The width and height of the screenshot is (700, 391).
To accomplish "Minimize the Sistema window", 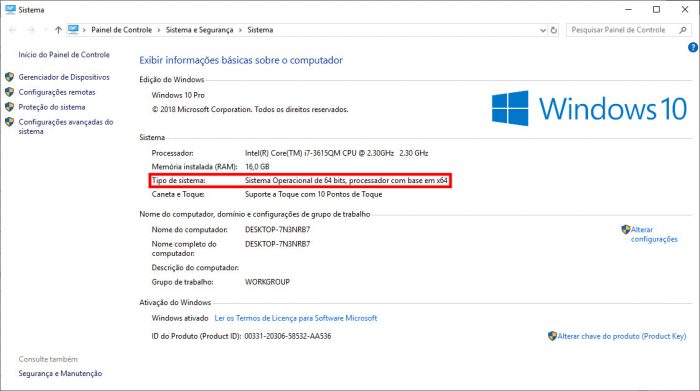I will (x=629, y=9).
